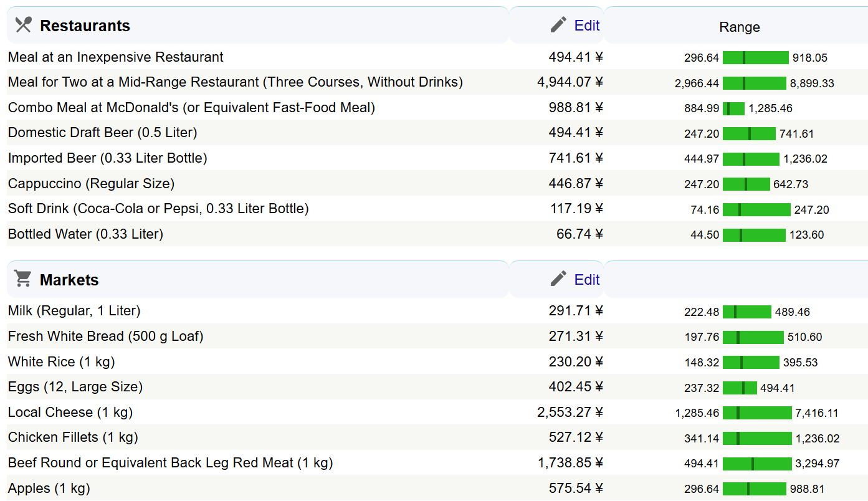The width and height of the screenshot is (868, 501).
Task: Click range bar for Meal at Inexpensive Restaurant
Action: click(x=755, y=58)
